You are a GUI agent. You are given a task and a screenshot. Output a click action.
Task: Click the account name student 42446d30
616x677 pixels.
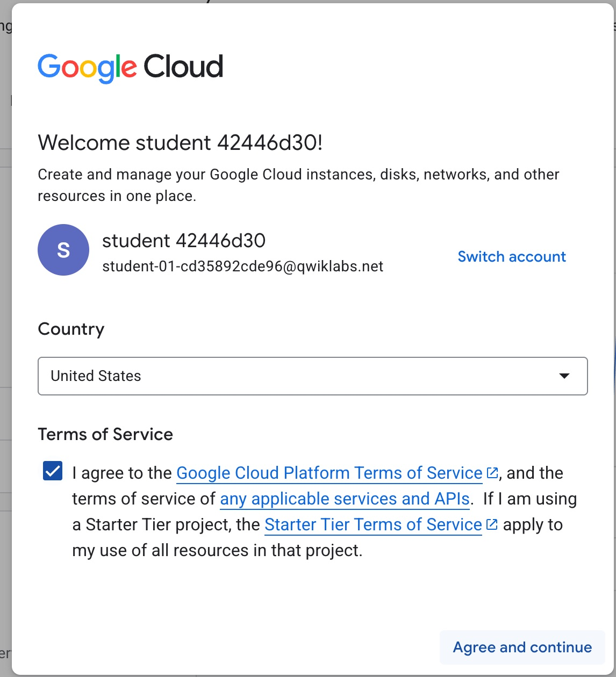click(184, 241)
